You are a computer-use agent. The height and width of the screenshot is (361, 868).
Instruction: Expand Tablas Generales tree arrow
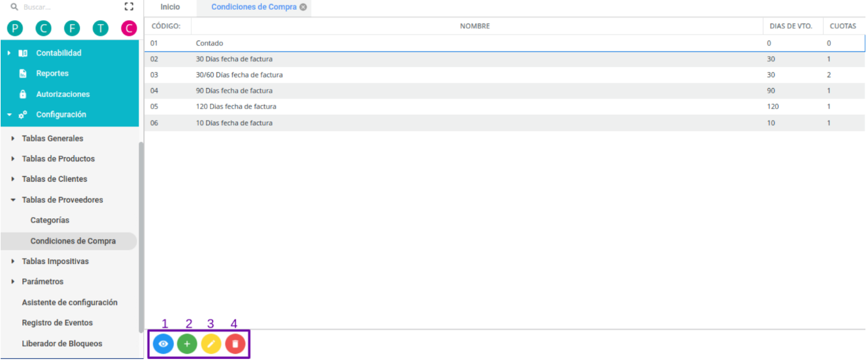(13, 139)
